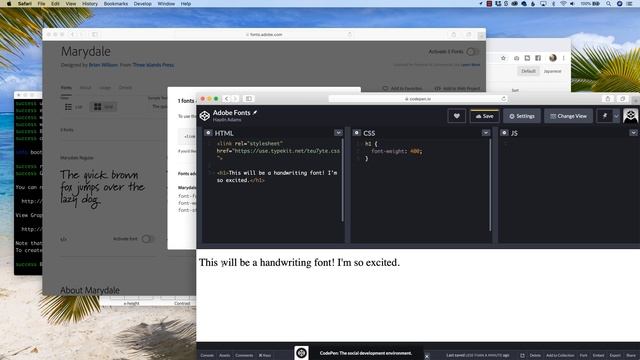
Task: Click Add to Favorites on Adobe Fonts
Action: coord(402,88)
